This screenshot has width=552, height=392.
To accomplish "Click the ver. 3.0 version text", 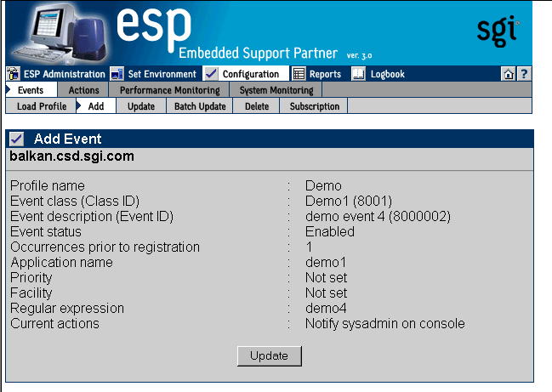I will click(359, 55).
